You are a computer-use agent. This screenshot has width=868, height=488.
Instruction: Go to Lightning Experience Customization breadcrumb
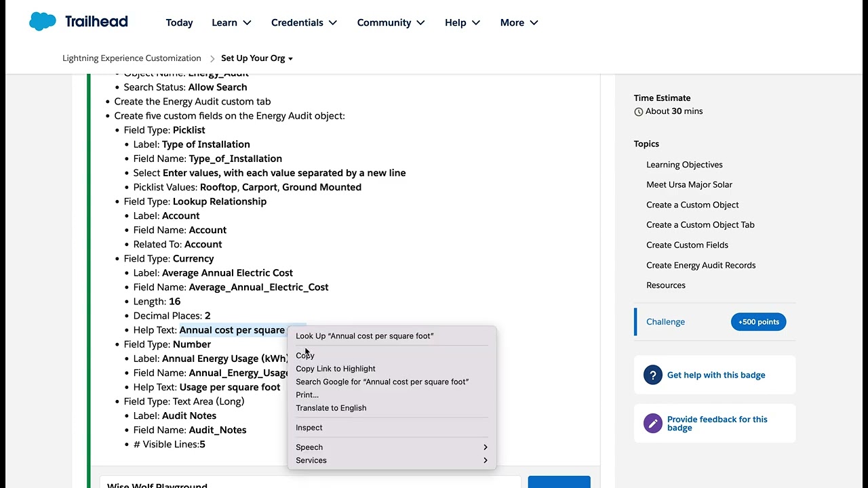[132, 58]
